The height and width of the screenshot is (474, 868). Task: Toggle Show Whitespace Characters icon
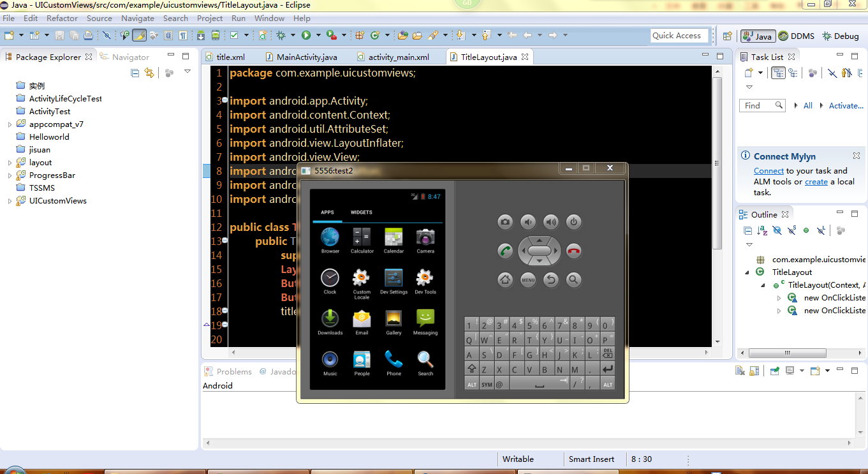pos(183,36)
